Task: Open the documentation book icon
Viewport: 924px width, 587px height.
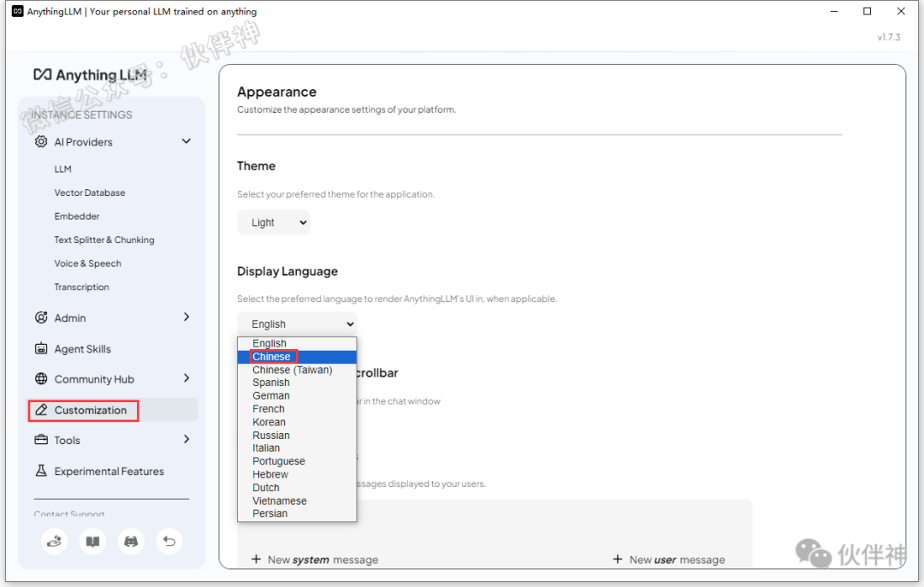Action: click(x=92, y=541)
